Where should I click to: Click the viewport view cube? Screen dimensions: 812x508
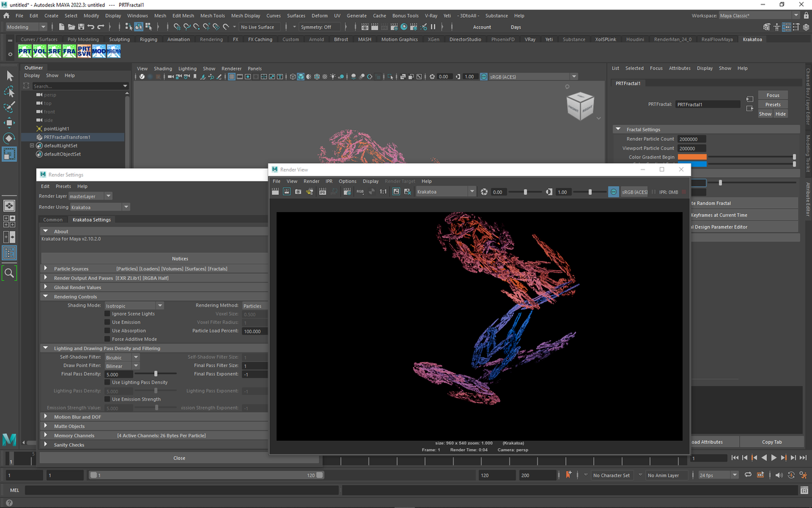580,107
